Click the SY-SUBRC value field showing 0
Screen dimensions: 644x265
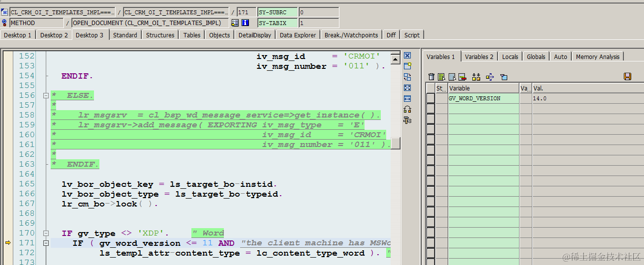point(318,12)
